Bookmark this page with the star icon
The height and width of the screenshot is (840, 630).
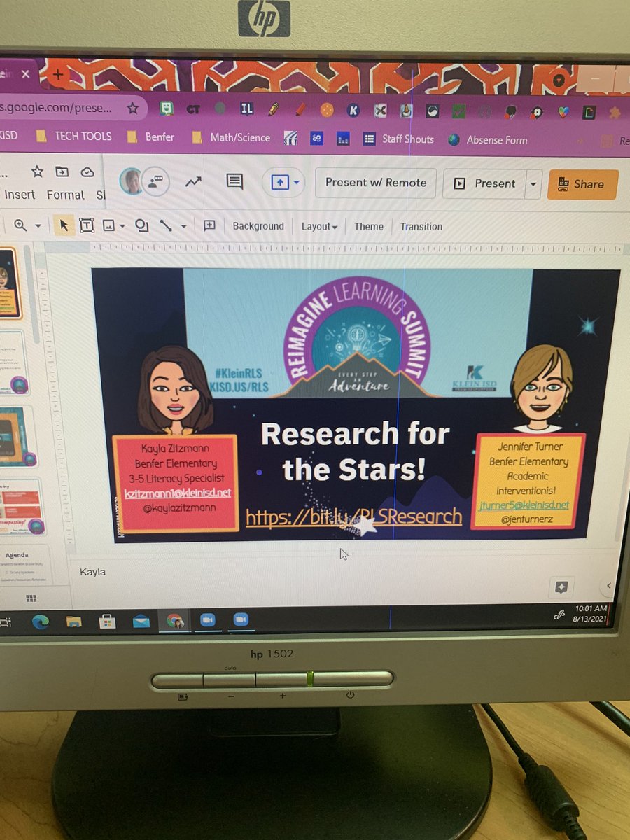(132, 108)
